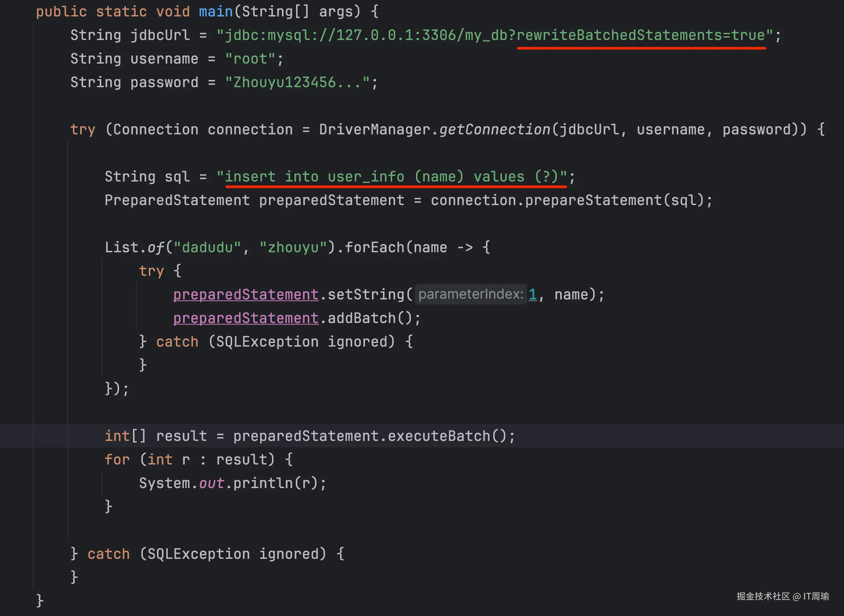844x616 pixels.
Task: Click the for loop keyword
Action: coord(117,460)
